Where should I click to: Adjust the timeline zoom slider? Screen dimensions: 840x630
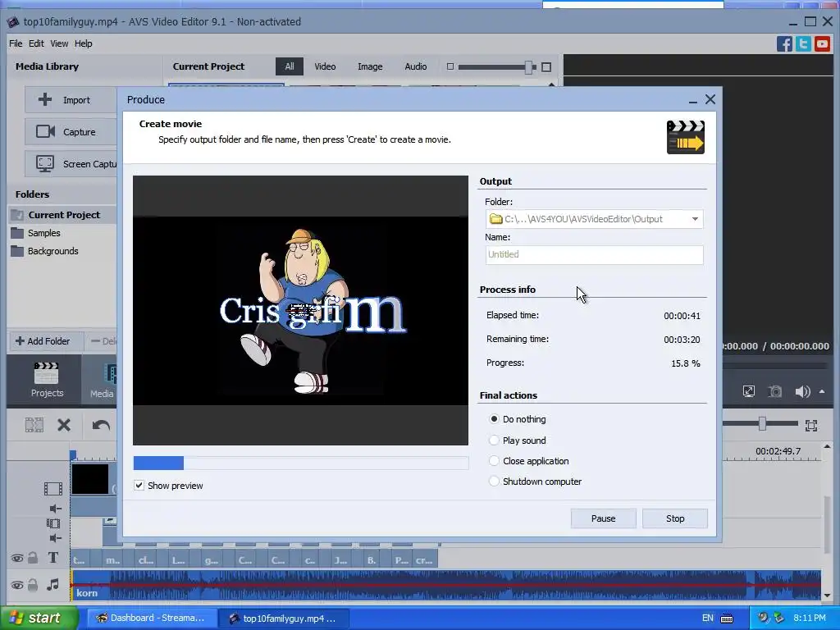point(762,424)
